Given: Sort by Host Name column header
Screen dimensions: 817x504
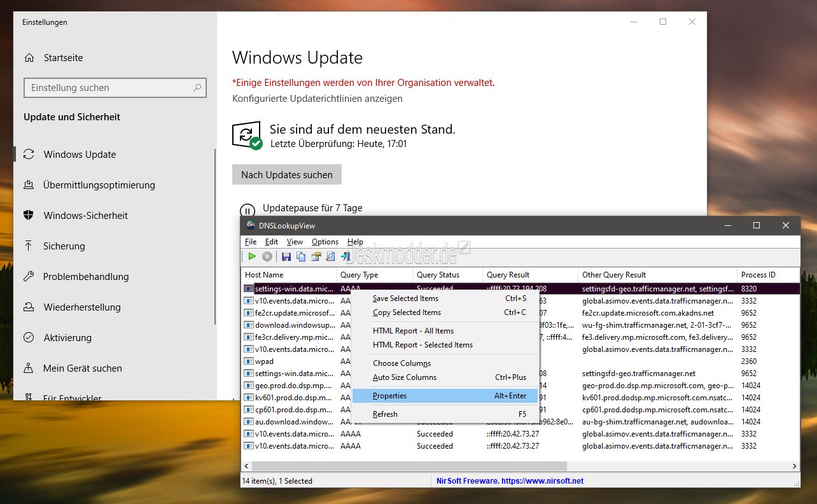Looking at the screenshot, I should [x=288, y=275].
